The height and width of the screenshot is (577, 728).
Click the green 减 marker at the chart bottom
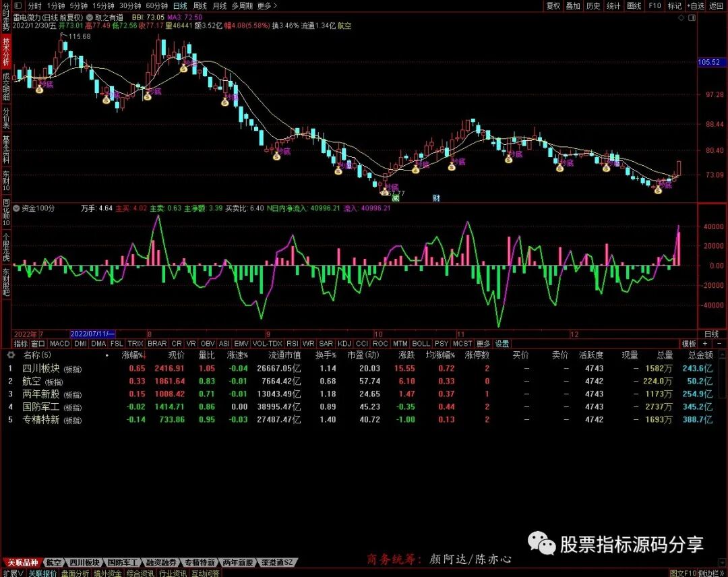click(395, 198)
